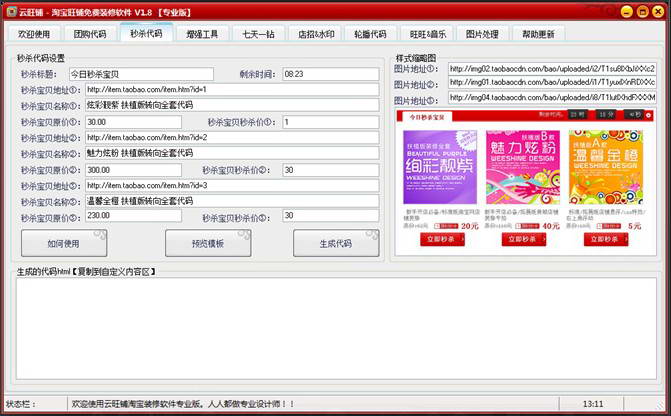Maximize the 云旺铺 window
Screen dimensions: 671x416
pyautogui.click(x=642, y=11)
